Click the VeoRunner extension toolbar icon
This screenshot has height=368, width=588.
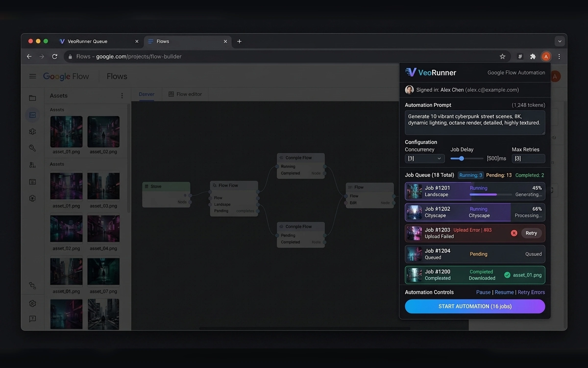[x=520, y=57]
